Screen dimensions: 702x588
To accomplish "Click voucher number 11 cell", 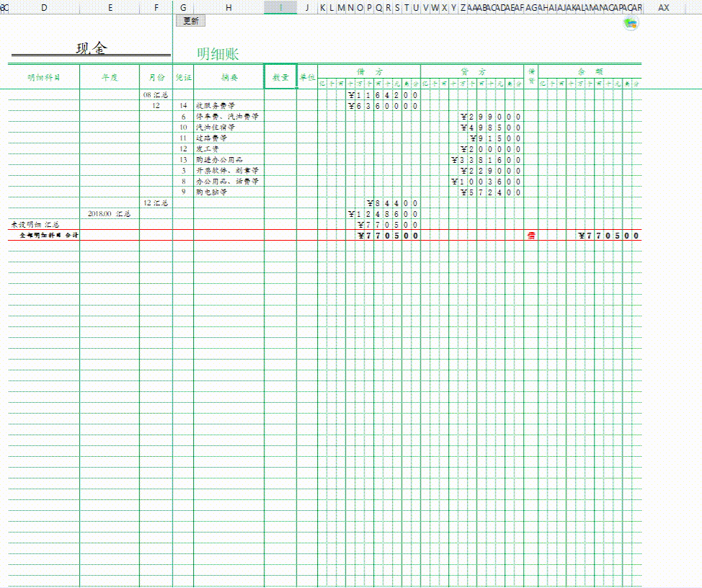I will point(184,138).
